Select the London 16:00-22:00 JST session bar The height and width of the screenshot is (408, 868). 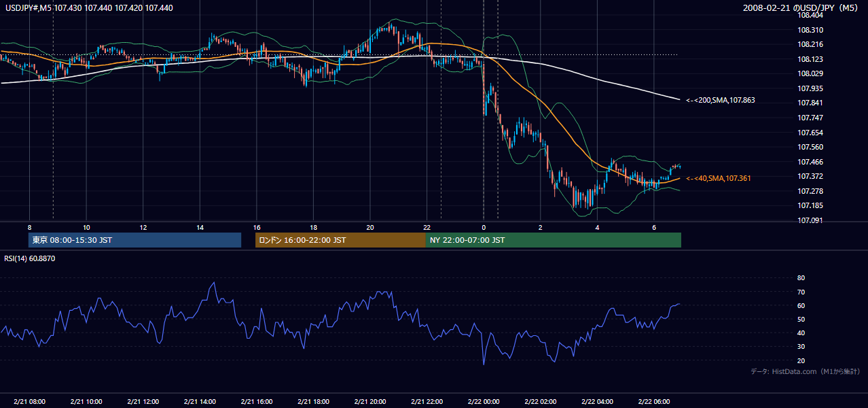(340, 240)
